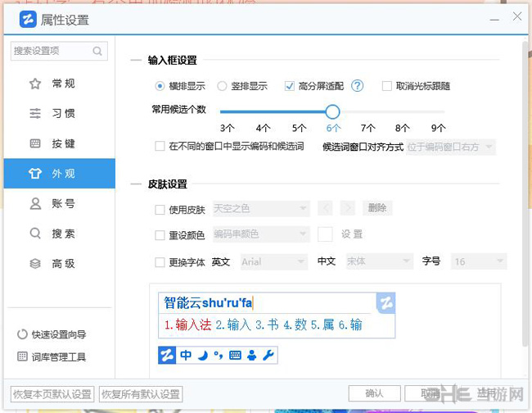This screenshot has width=532, height=413.
Task: Click the input method logo on the status bar
Action: click(x=167, y=356)
